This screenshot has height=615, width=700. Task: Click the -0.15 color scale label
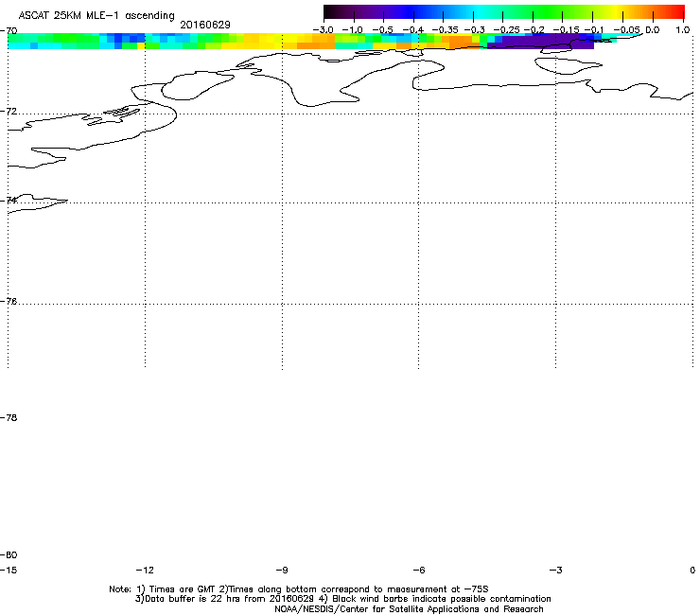coord(566,30)
